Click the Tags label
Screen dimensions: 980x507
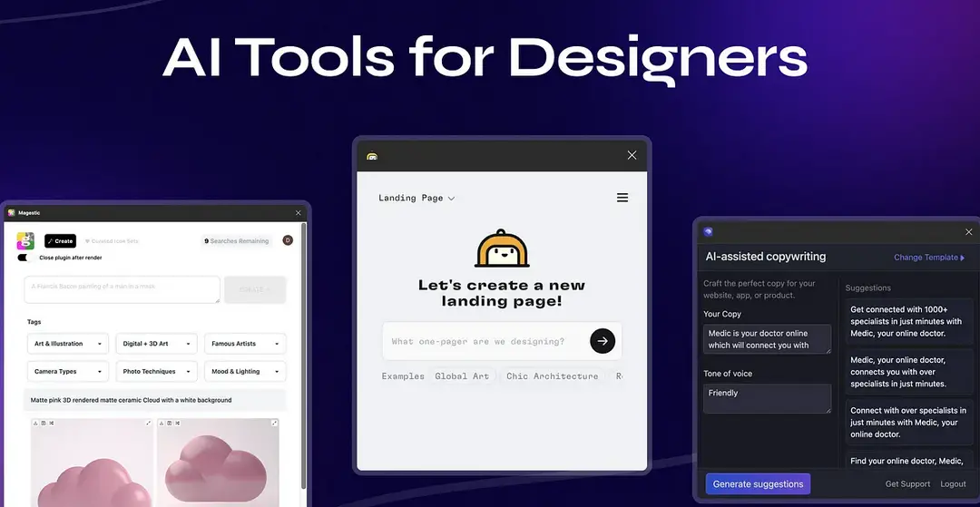[x=34, y=322]
